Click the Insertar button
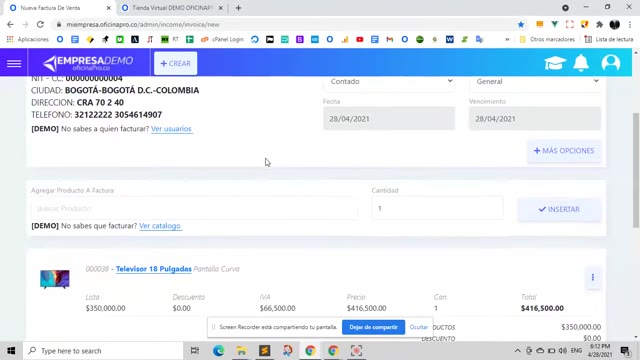The height and width of the screenshot is (360, 640). click(560, 209)
